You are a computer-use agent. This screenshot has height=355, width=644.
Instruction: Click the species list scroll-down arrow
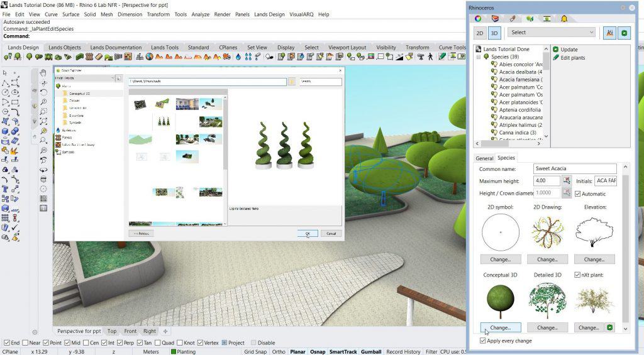pyautogui.click(x=546, y=136)
